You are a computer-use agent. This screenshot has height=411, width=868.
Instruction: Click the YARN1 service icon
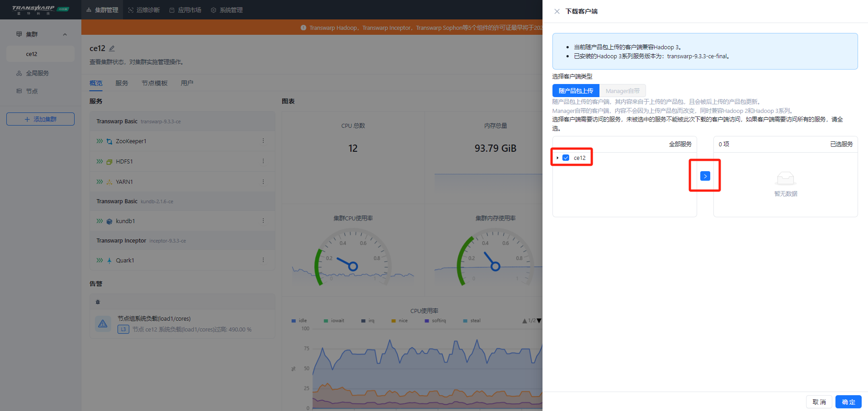pyautogui.click(x=109, y=182)
